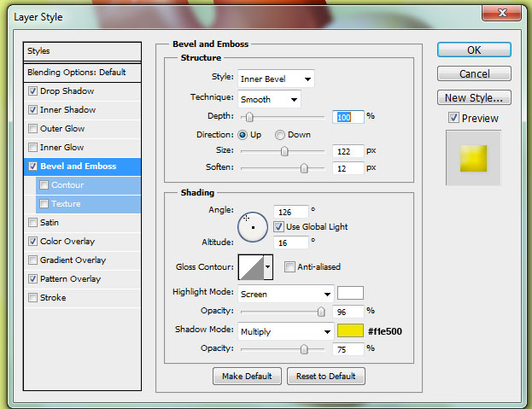Open the Style dropdown showing Inner Bevel
532x409 pixels.
(276, 79)
